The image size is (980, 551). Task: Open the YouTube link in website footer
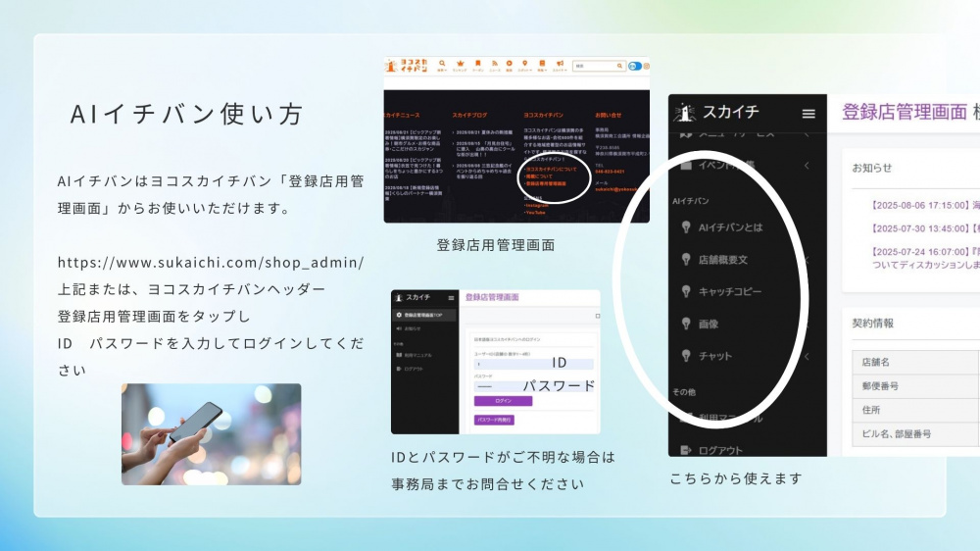[536, 213]
